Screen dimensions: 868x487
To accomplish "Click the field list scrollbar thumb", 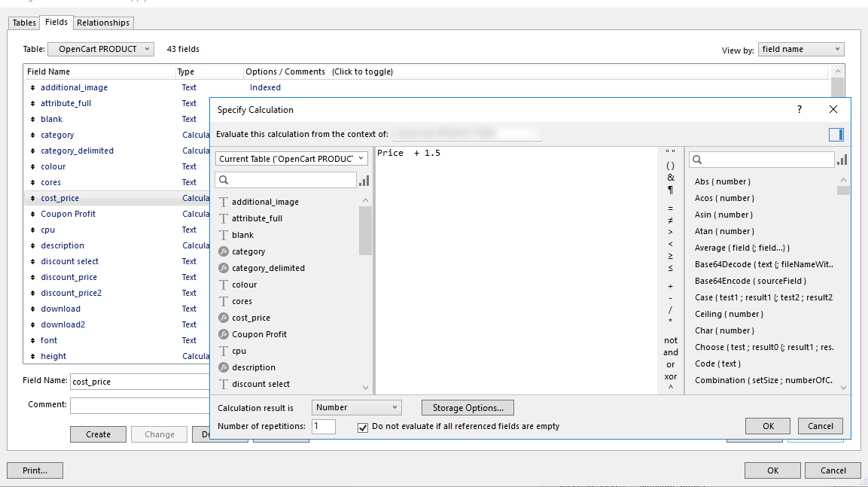I will click(365, 231).
